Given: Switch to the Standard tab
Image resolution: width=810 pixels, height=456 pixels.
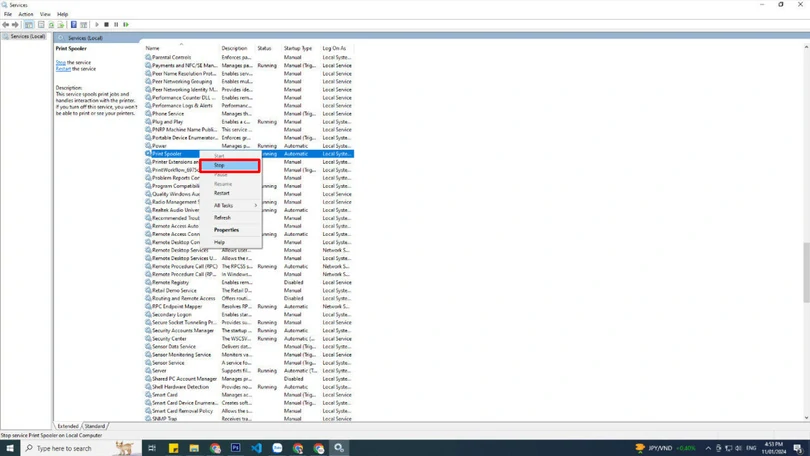Looking at the screenshot, I should [95, 426].
